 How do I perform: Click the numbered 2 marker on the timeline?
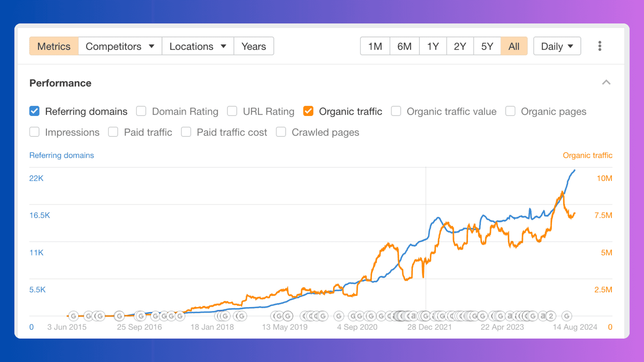click(551, 316)
